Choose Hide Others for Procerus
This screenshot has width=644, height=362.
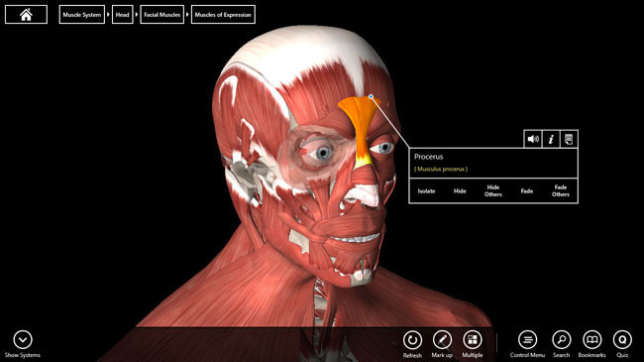pos(492,190)
